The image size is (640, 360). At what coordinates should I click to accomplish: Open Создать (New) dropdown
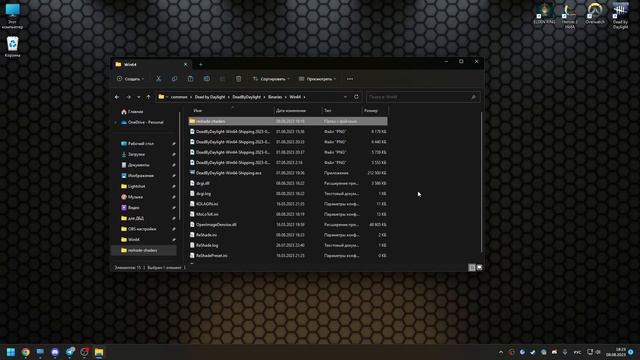(130, 79)
